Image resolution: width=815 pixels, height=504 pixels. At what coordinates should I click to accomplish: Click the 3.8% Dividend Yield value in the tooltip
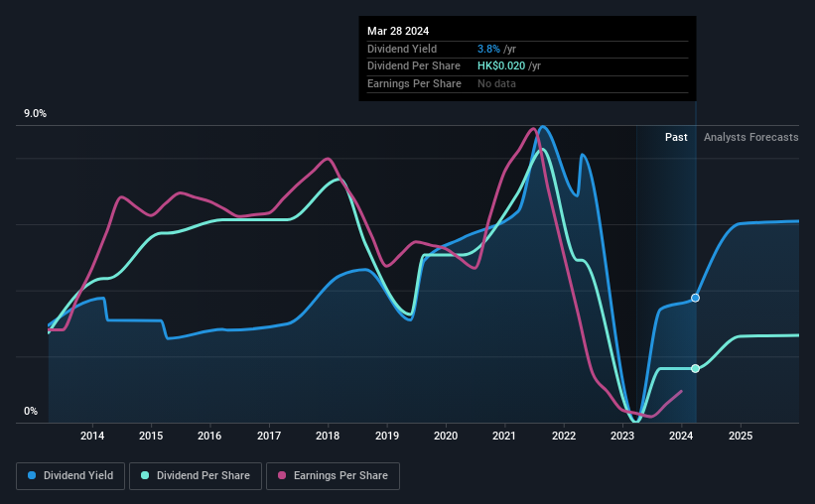pos(488,49)
